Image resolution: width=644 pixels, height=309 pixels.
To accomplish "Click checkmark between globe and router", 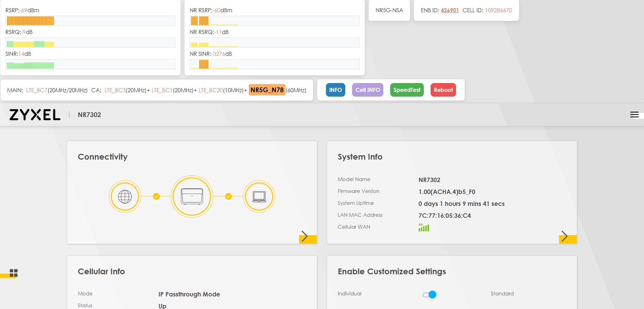I will (156, 196).
